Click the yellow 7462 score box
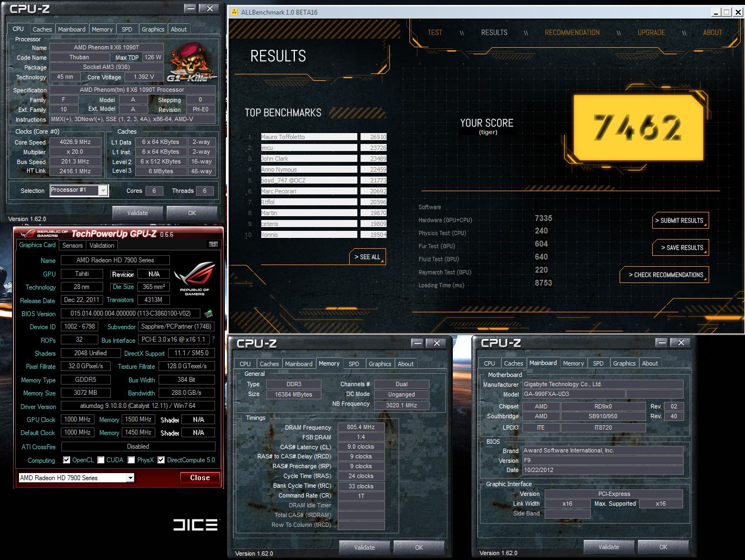Image resolution: width=745 pixels, height=560 pixels. 638,128
